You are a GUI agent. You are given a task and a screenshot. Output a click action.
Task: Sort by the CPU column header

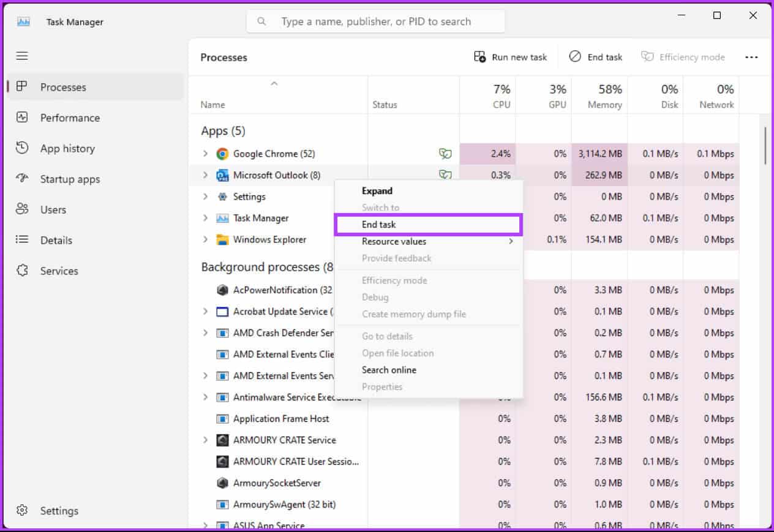pos(487,96)
